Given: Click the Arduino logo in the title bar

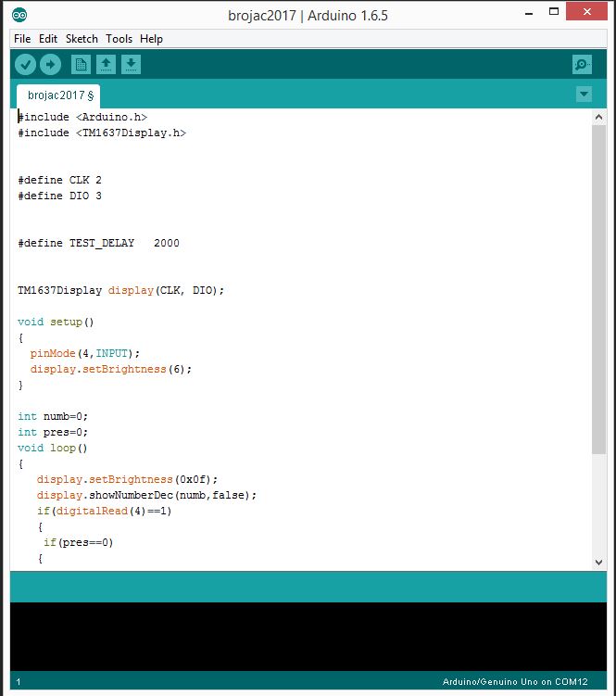Looking at the screenshot, I should coord(19,15).
